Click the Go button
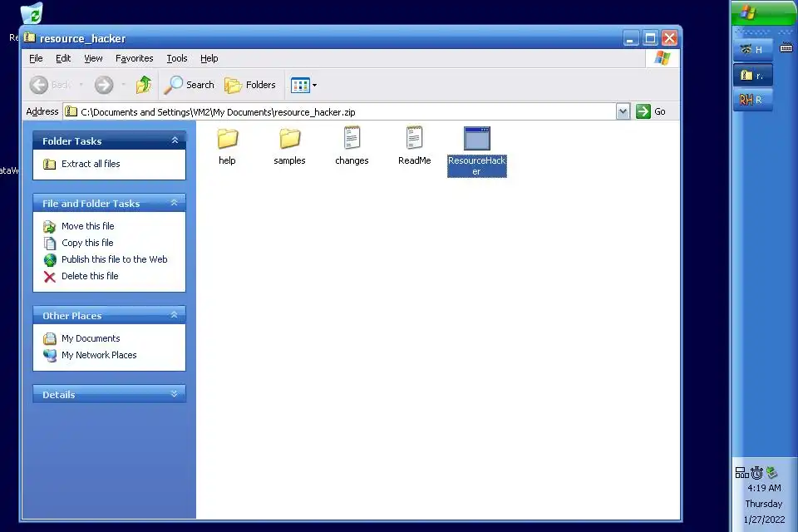 pos(651,111)
